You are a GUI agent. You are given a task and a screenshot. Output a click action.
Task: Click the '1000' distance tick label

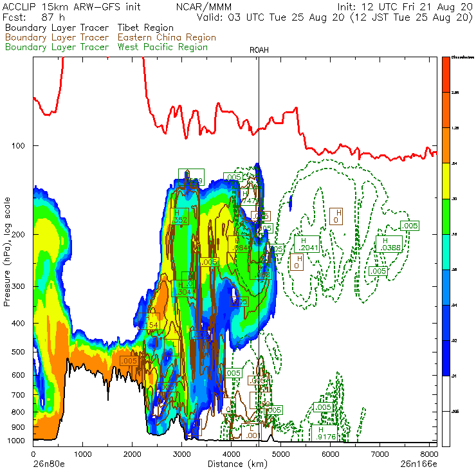click(x=82, y=454)
